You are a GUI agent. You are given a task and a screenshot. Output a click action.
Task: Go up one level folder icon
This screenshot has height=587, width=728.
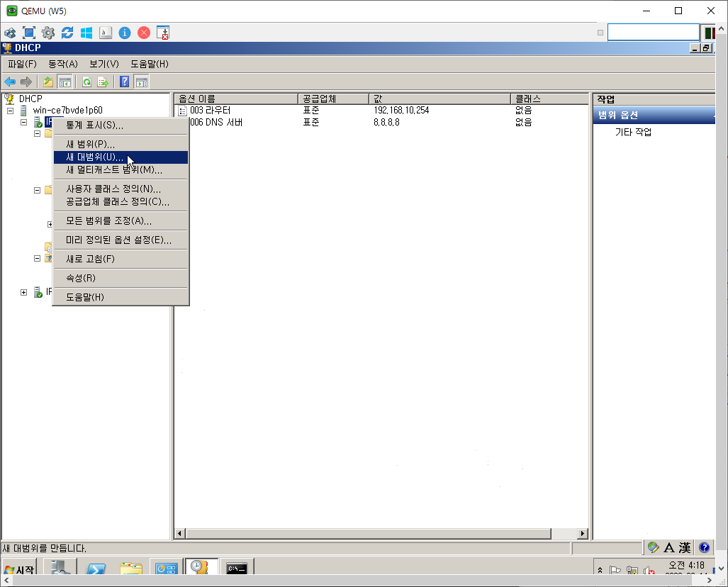[47, 82]
